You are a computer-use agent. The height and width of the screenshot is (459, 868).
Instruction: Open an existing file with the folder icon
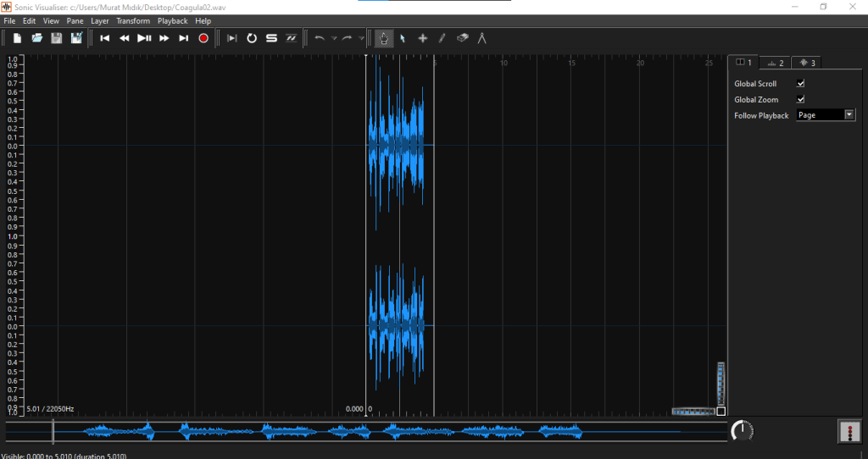point(36,38)
